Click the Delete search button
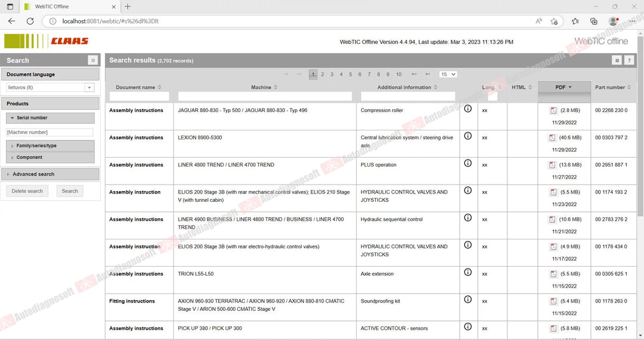This screenshot has height=340, width=644. pyautogui.click(x=27, y=191)
